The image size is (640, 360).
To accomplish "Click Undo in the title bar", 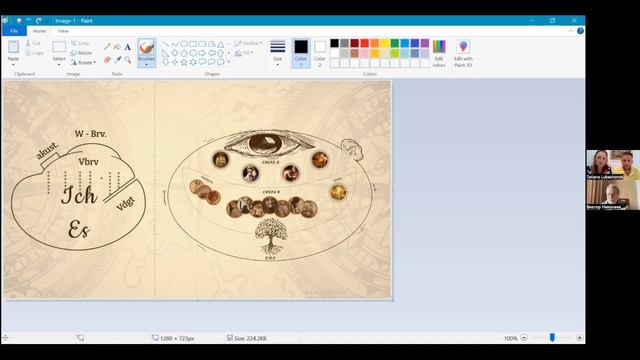I will click(x=29, y=20).
